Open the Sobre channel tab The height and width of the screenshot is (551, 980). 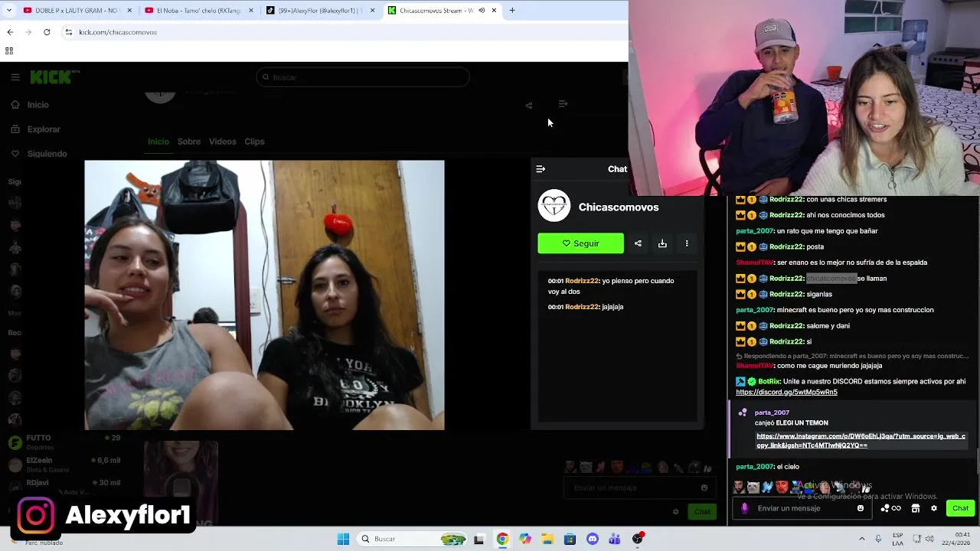coord(189,142)
